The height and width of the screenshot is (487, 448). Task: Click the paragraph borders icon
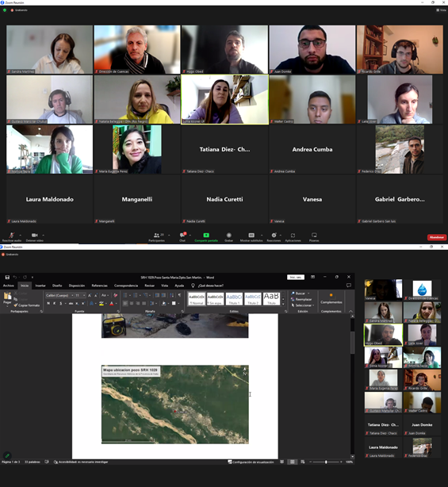[x=174, y=304]
